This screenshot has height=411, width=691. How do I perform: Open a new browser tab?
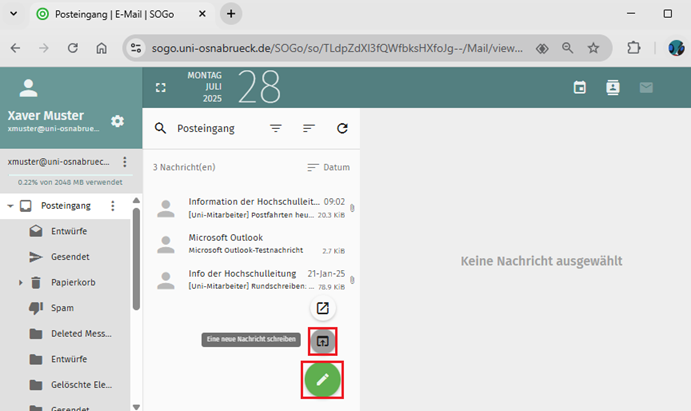pyautogui.click(x=231, y=14)
